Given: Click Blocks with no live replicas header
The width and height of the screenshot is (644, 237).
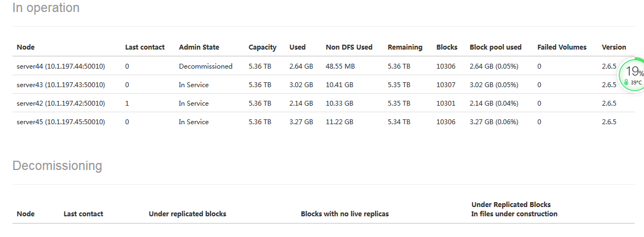Looking at the screenshot, I should (x=344, y=214).
